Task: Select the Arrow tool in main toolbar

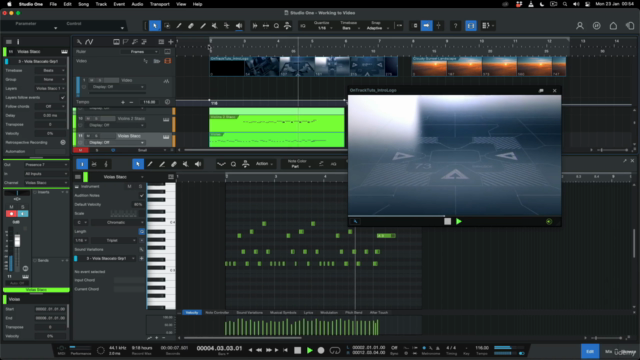Action: coord(155,26)
